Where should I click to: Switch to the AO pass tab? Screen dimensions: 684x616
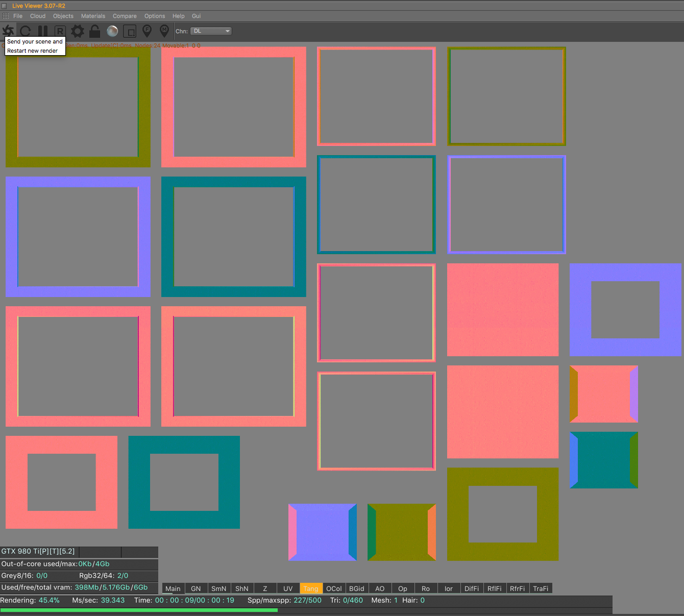(380, 588)
